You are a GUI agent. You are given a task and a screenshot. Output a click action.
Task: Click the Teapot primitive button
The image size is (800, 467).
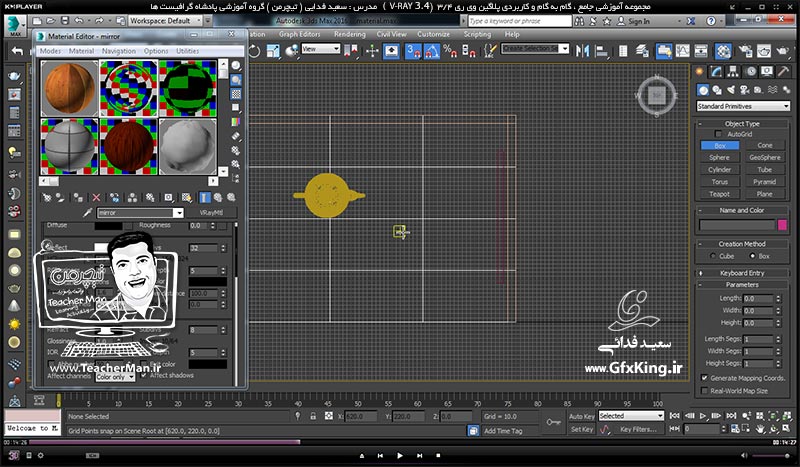(x=719, y=194)
